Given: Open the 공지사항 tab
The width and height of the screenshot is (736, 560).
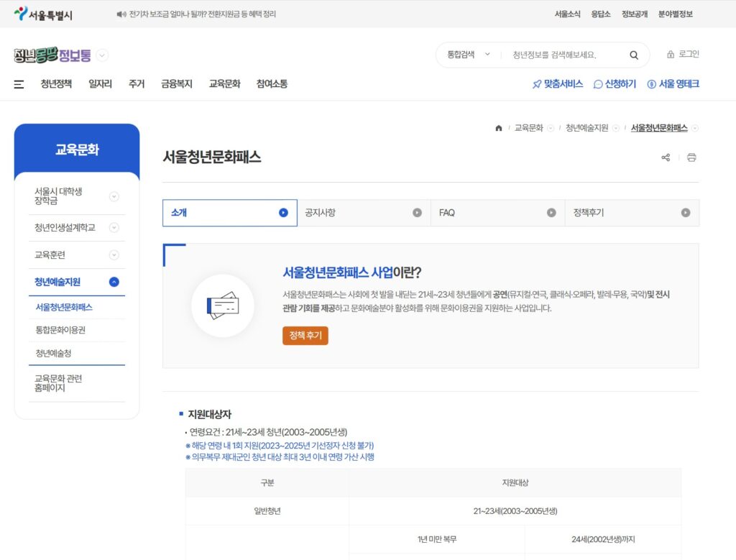Looking at the screenshot, I should pos(364,212).
